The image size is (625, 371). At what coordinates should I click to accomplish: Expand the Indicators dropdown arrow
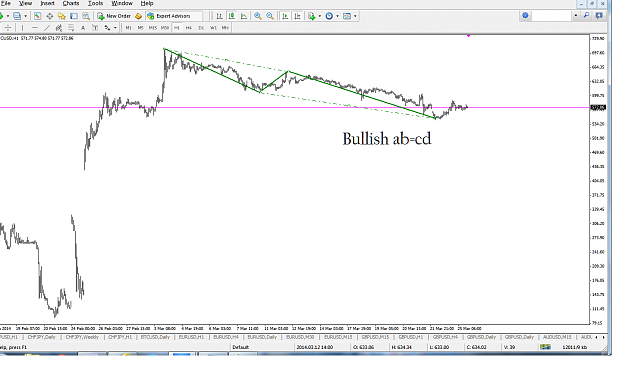tap(320, 16)
